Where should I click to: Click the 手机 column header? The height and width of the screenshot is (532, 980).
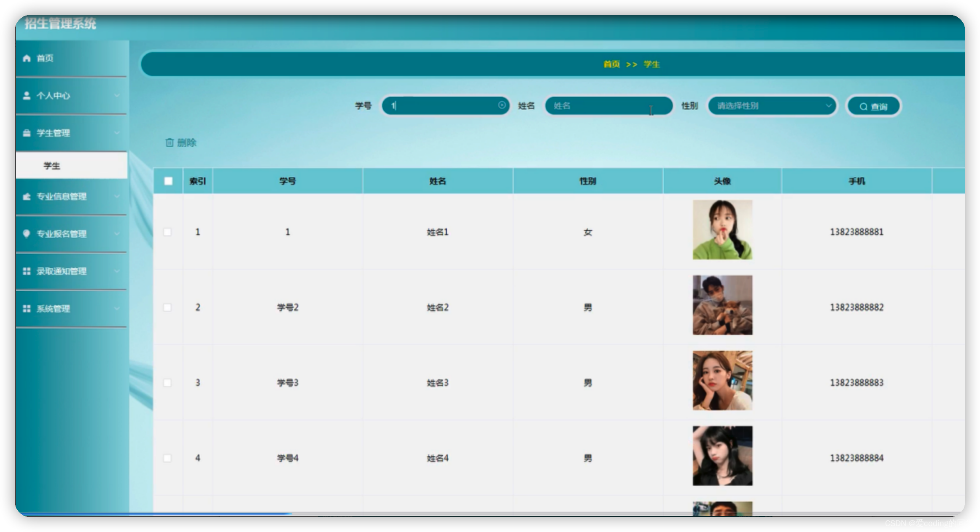point(857,181)
